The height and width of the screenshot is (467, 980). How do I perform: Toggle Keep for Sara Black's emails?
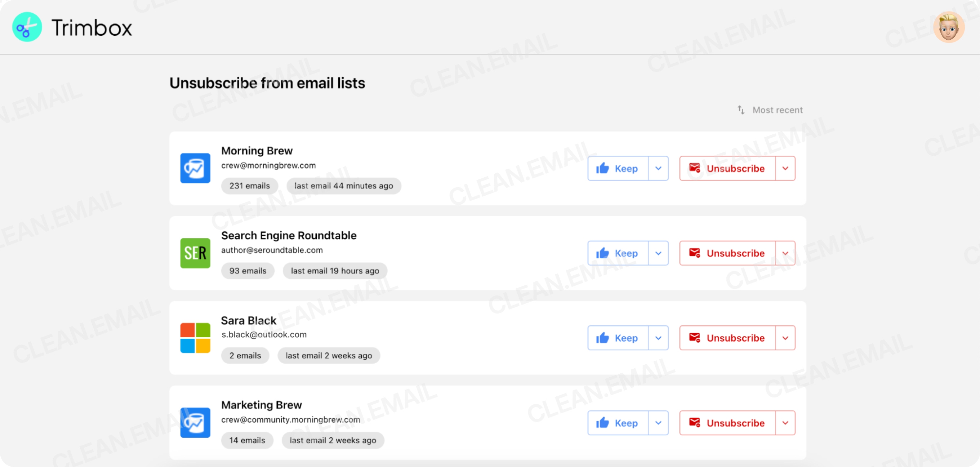618,338
